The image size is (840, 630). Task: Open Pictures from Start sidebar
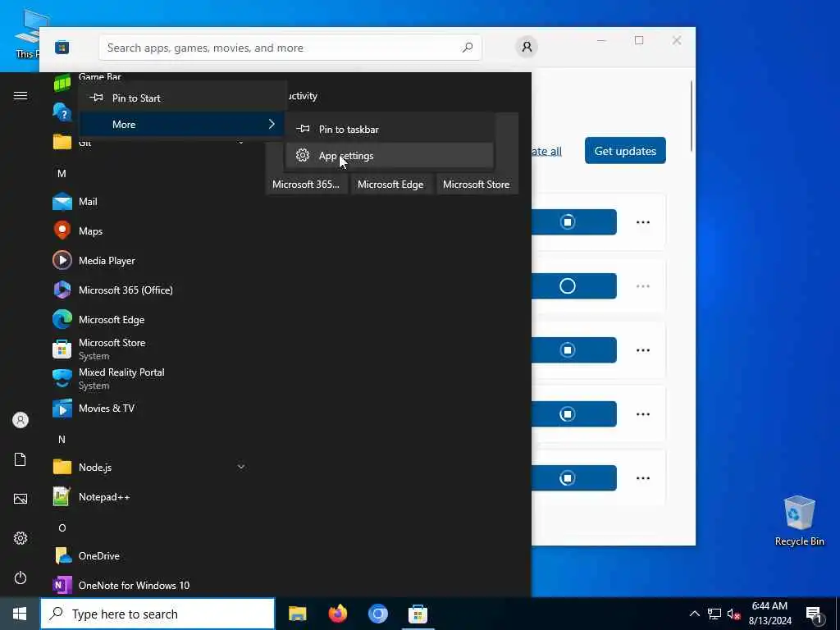click(21, 499)
